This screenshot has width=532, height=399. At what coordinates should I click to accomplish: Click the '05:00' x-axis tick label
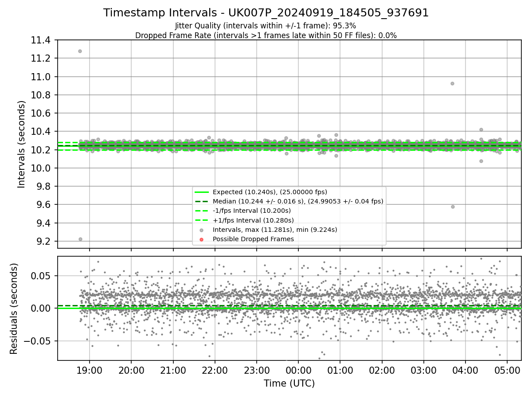(x=507, y=370)
